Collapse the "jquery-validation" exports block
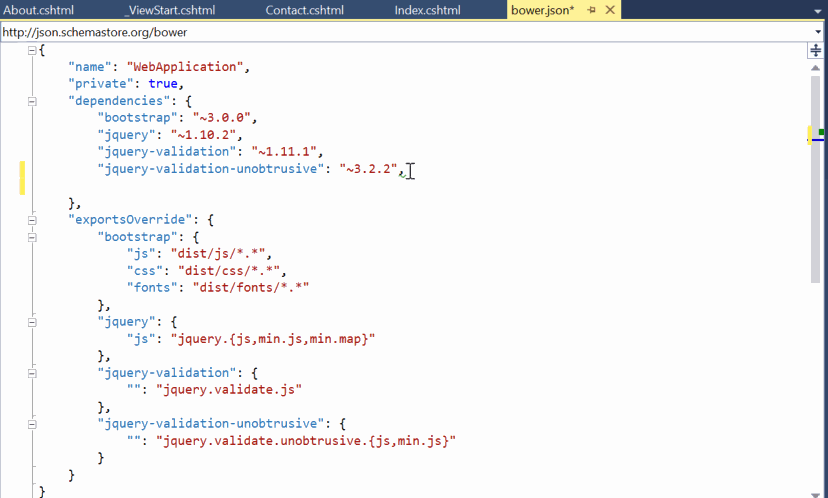This screenshot has height=498, width=828. coord(32,373)
